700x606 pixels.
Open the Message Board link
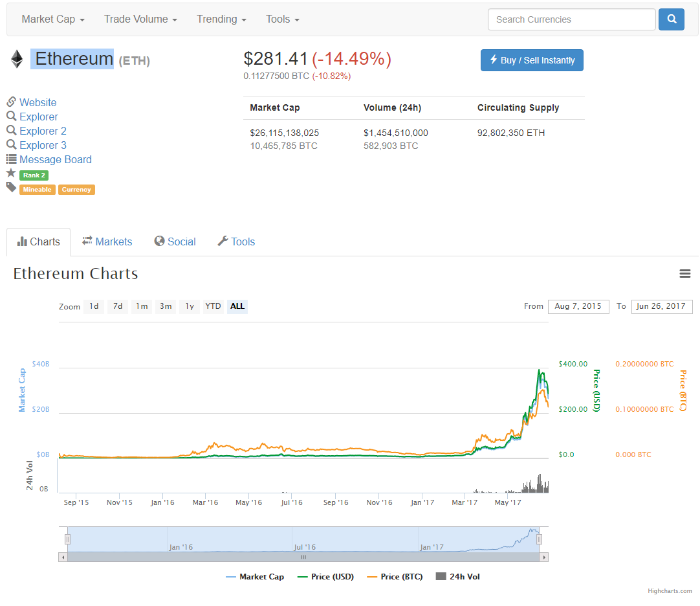(x=56, y=159)
